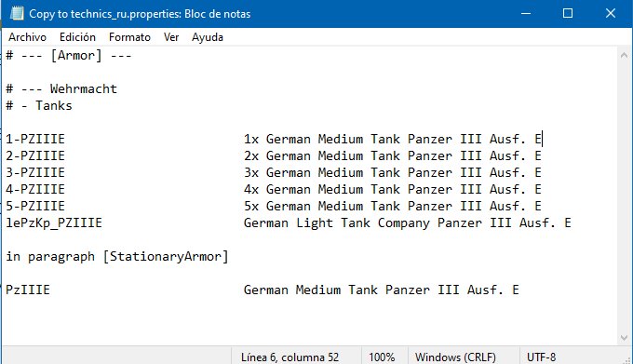The height and width of the screenshot is (364, 633).
Task: Click the '5-PZIIIE' key text
Action: point(35,207)
